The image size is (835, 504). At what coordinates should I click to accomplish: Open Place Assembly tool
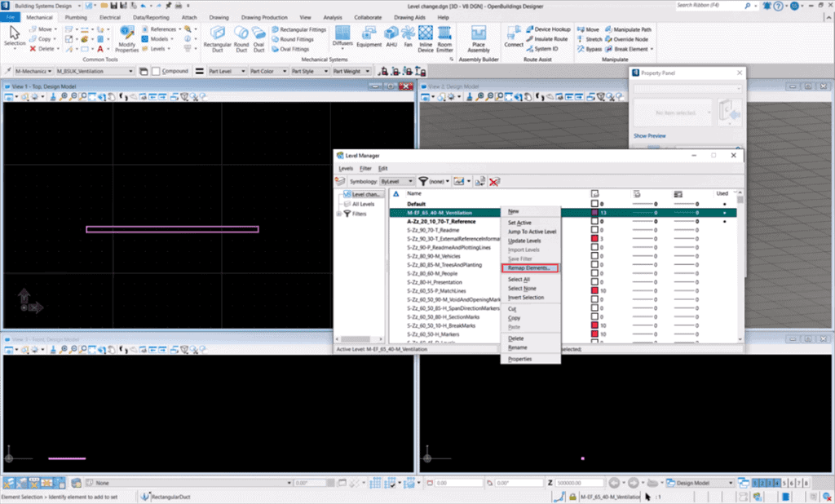click(479, 38)
